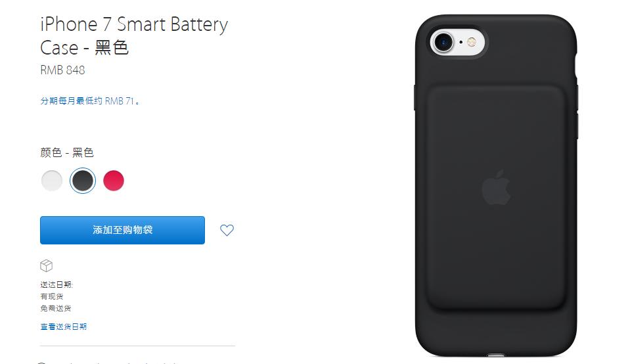Open the 查看送货日期 link

(x=64, y=327)
